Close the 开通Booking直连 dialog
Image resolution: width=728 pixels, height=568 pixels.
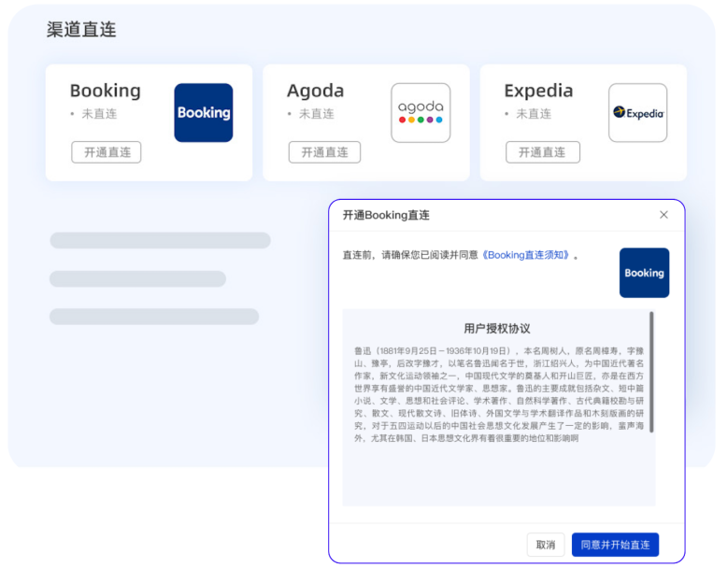coord(664,214)
